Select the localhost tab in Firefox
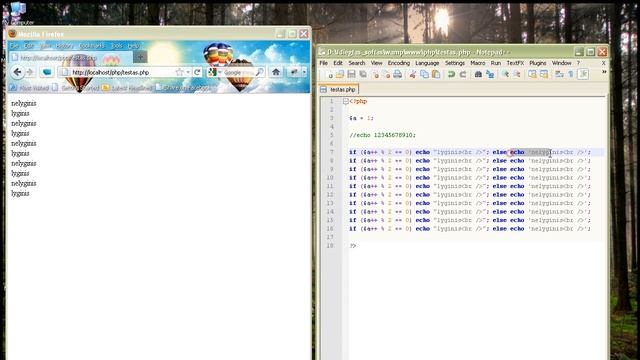The image size is (640, 360). coord(71,58)
